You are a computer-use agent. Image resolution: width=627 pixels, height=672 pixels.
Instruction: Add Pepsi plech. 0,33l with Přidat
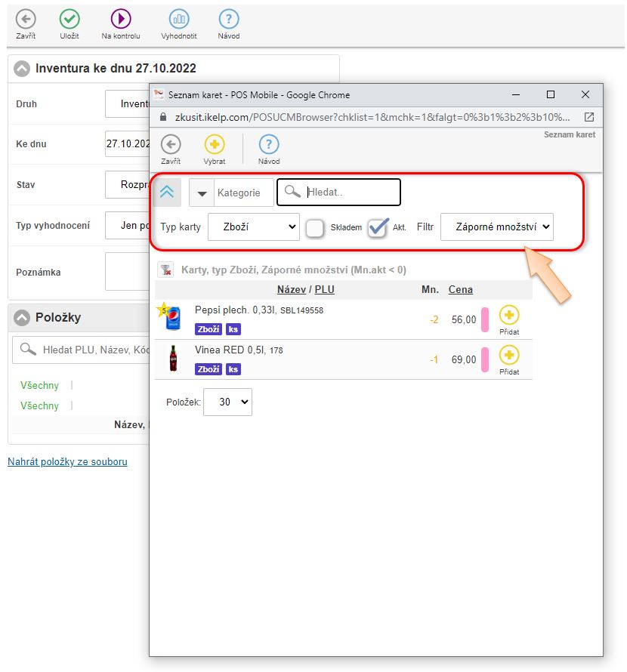[509, 316]
